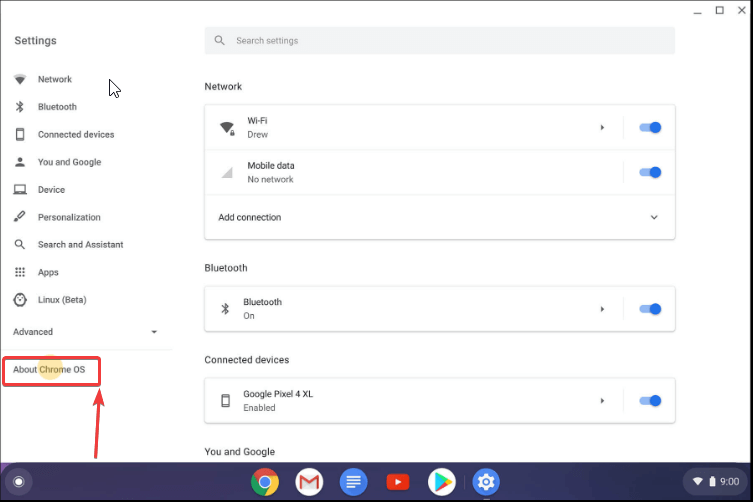This screenshot has width=753, height=502.
Task: Open Connected devices sidebar item
Action: click(x=76, y=135)
